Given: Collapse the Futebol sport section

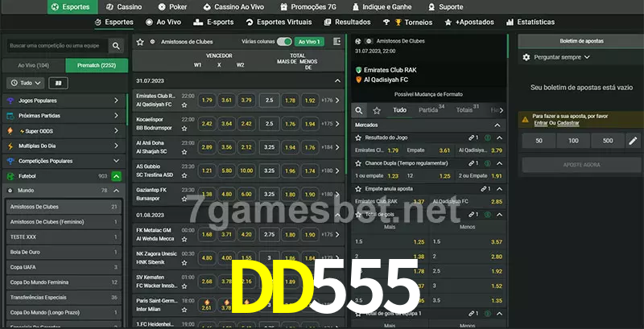Looking at the screenshot, I should pyautogui.click(x=117, y=175).
